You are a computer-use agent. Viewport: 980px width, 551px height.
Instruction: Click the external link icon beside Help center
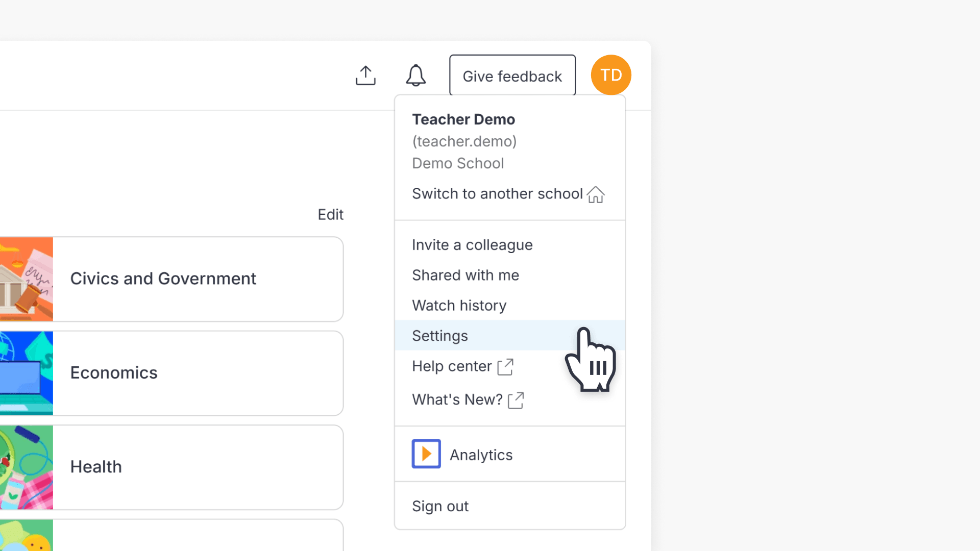(x=505, y=367)
